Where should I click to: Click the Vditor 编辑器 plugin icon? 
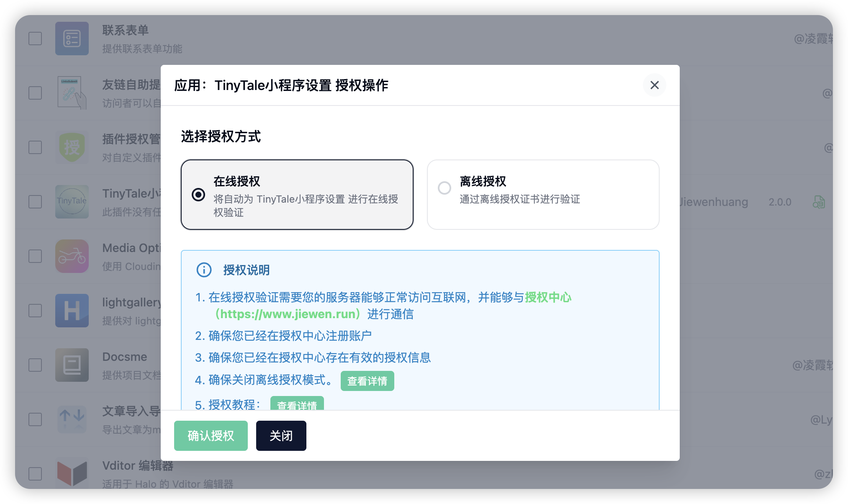pyautogui.click(x=72, y=473)
